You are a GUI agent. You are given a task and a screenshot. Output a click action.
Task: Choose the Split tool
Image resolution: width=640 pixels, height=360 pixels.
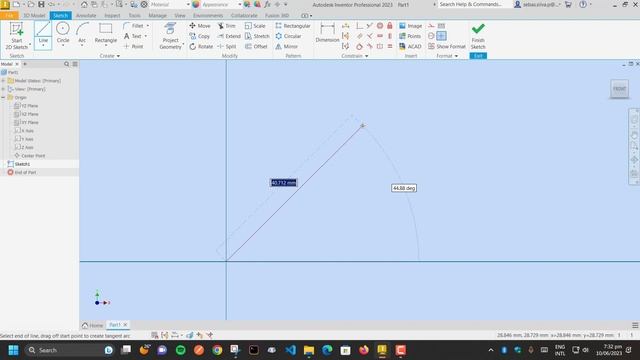(x=227, y=47)
